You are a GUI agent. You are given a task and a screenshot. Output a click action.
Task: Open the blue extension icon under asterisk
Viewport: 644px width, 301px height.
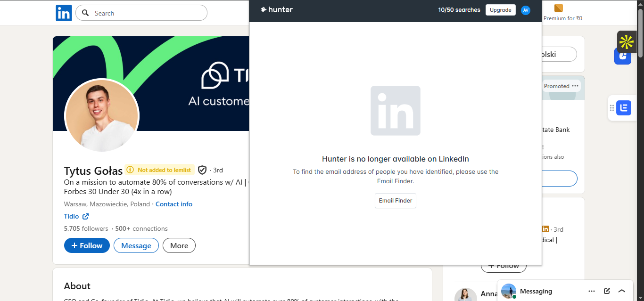tap(622, 57)
